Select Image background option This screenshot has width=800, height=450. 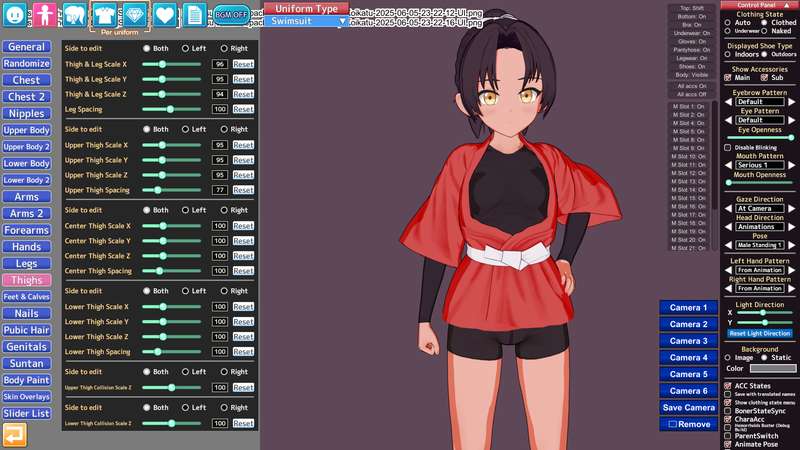point(728,358)
